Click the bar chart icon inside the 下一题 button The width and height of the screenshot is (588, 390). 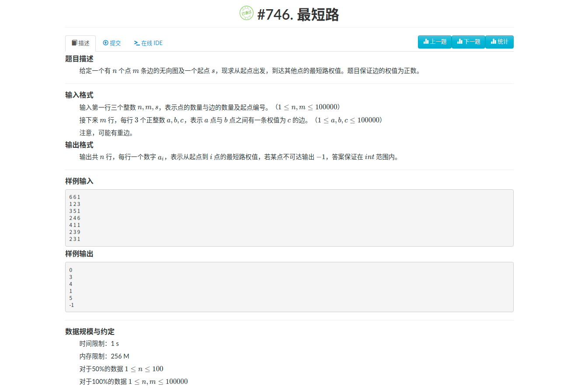460,42
